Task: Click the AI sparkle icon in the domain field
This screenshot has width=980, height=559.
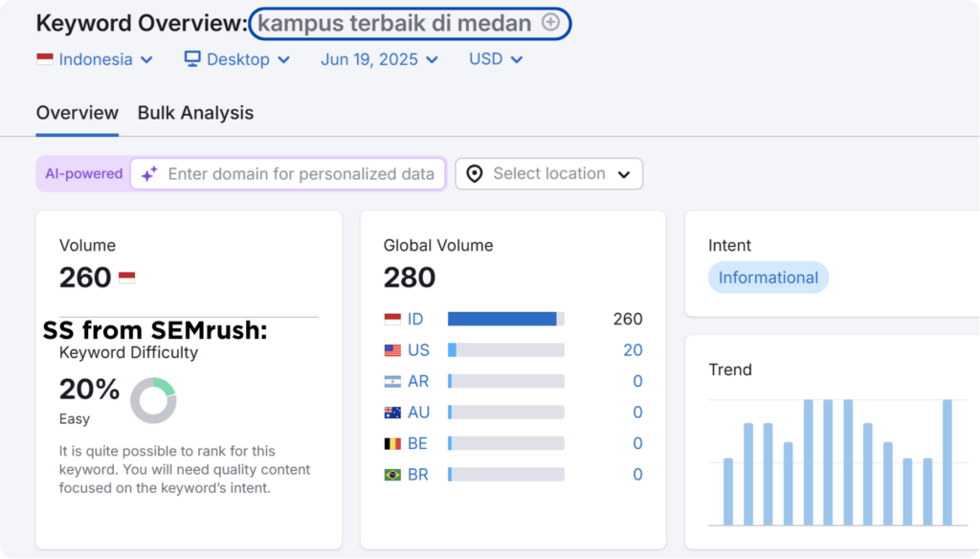Action: 149,174
